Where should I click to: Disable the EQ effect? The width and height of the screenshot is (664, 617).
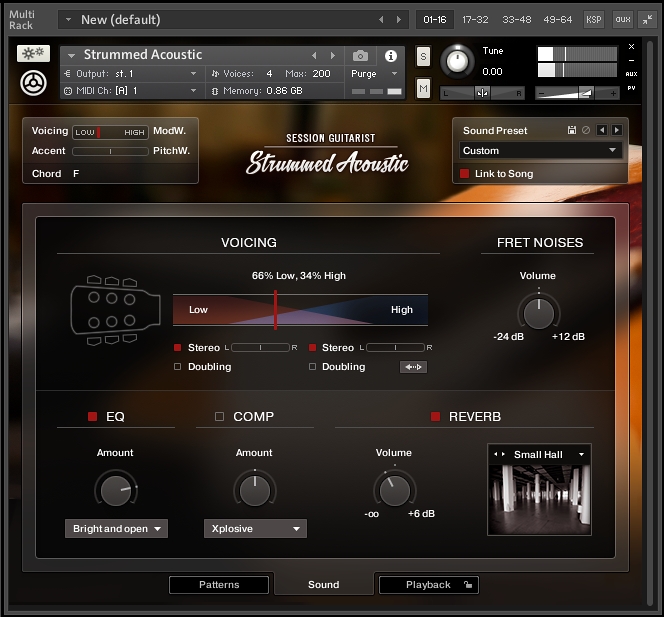(x=92, y=417)
